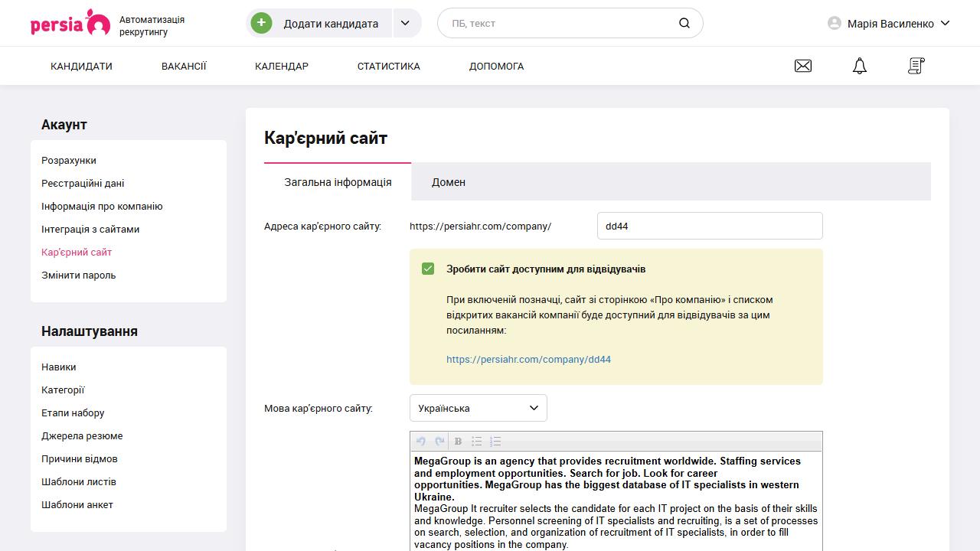980x551 pixels.
Task: Expand the Додати кандидата options chevron
Action: pos(405,23)
